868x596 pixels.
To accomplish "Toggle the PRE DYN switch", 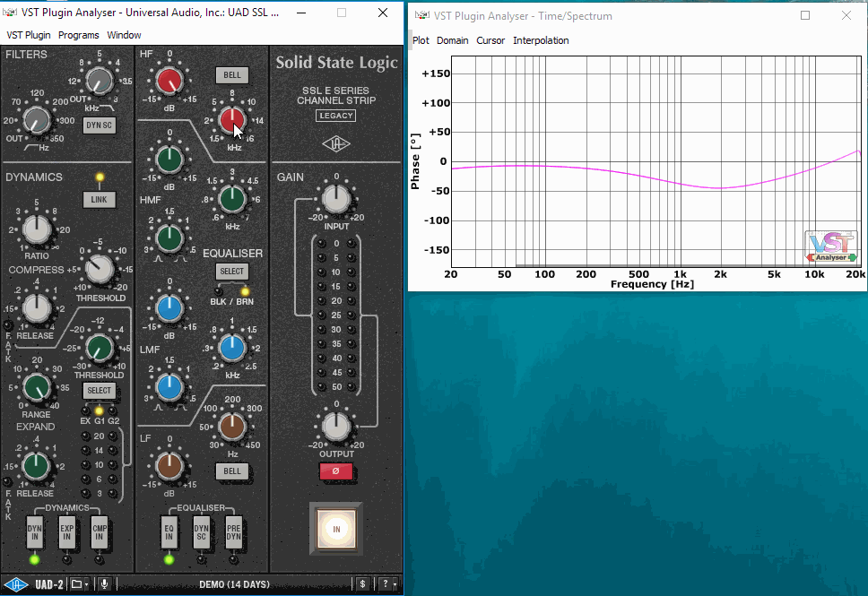I will (234, 532).
